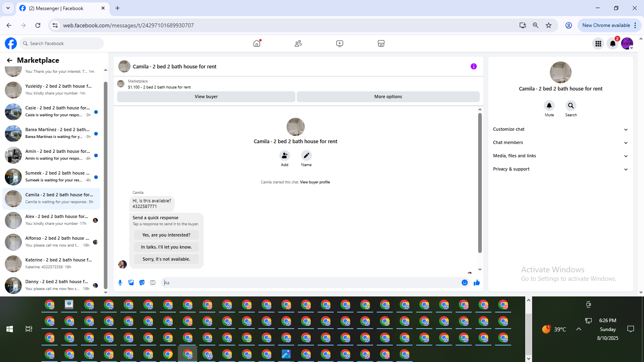The image size is (644, 362).
Task: Open the emoji picker
Action: click(464, 283)
